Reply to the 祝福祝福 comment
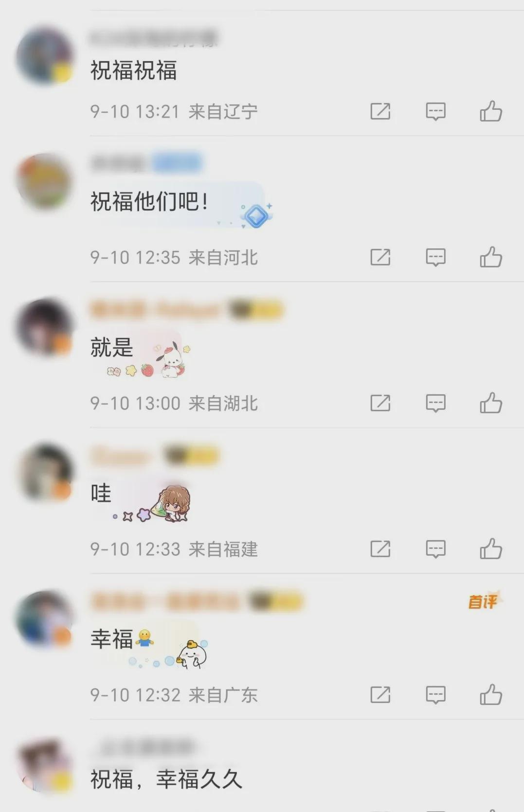 click(x=435, y=111)
